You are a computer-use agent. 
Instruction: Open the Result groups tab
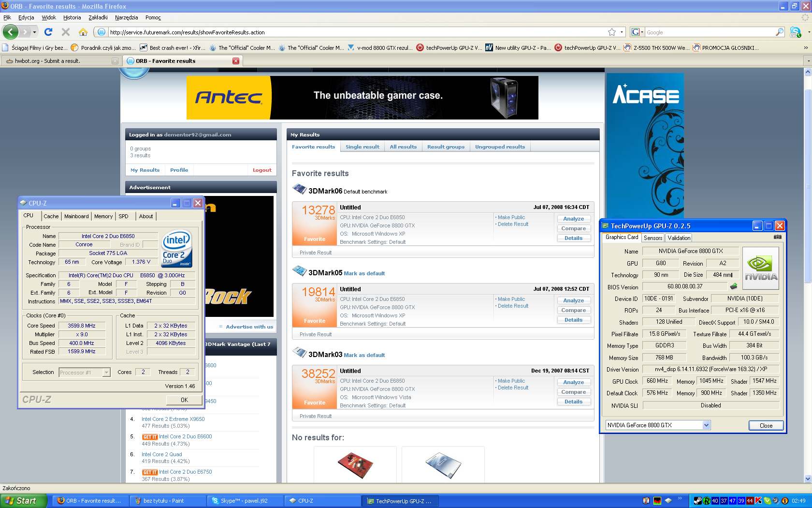coord(446,147)
